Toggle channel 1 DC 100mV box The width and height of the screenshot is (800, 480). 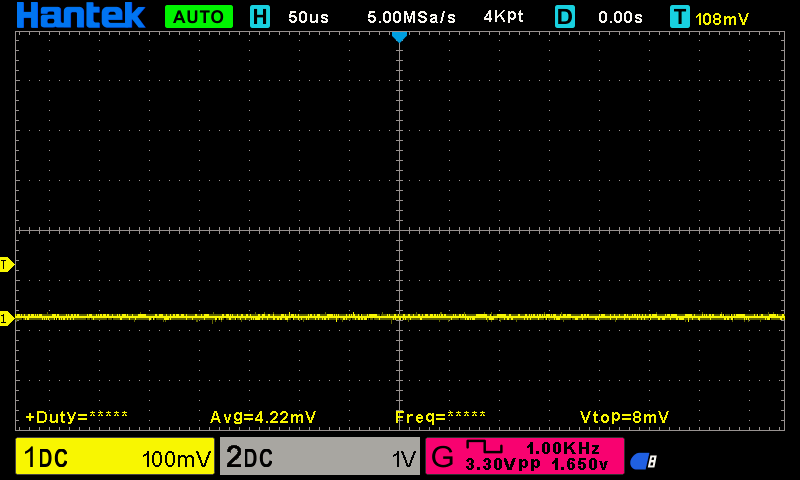115,458
